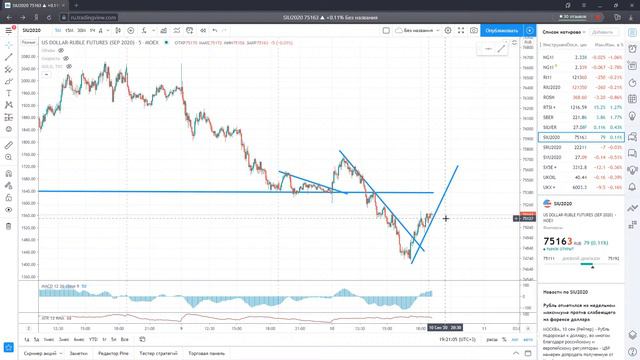Select the trend line drawing tool
This screenshot has width=640, height=360.
coord(9,57)
